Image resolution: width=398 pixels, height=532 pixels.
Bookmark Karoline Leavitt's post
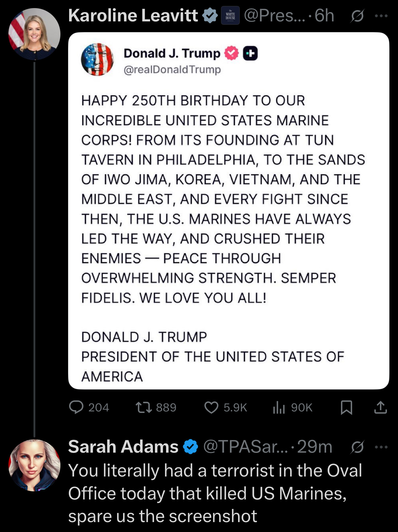[346, 407]
